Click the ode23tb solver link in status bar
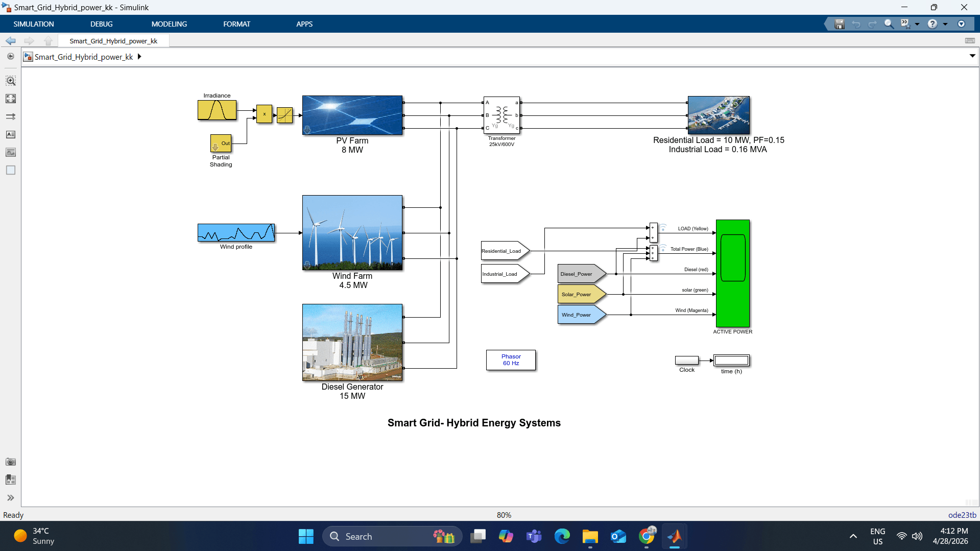Viewport: 980px width, 551px height. (962, 515)
